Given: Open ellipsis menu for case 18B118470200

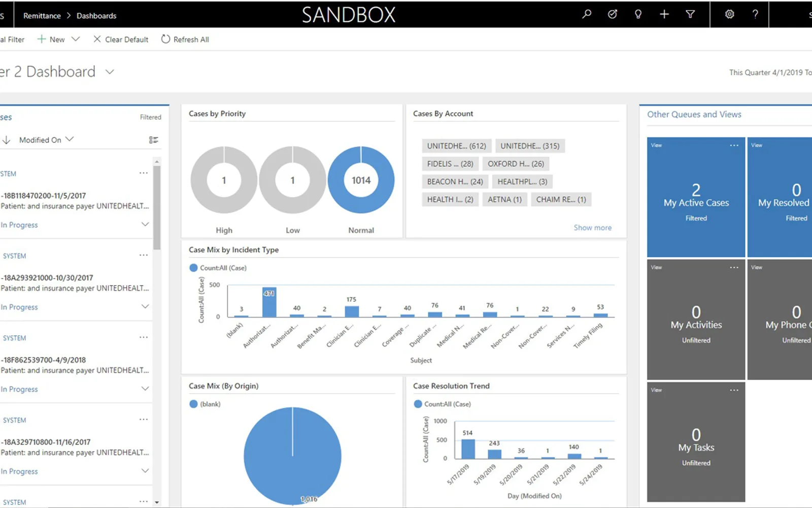Looking at the screenshot, I should click(x=144, y=173).
